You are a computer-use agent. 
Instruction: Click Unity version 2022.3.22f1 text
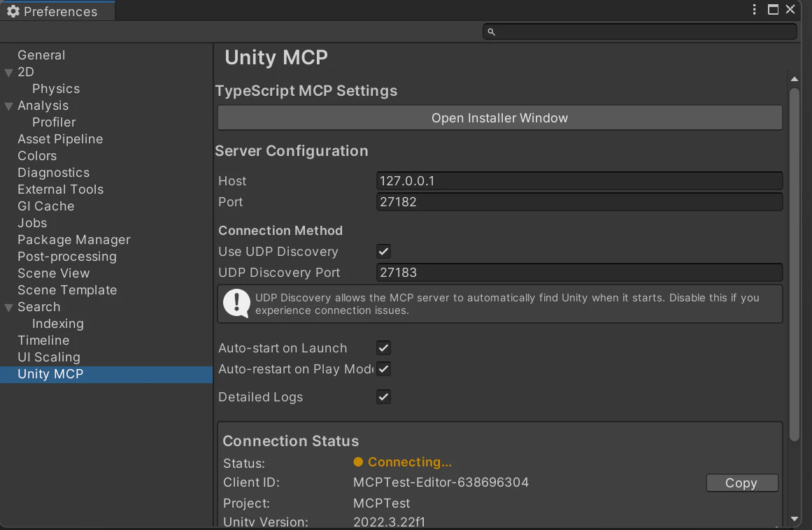[x=389, y=522]
